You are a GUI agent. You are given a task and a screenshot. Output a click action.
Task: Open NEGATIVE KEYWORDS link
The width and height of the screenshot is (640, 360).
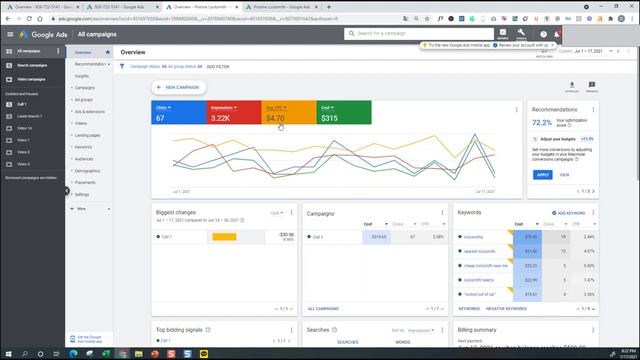pos(506,309)
